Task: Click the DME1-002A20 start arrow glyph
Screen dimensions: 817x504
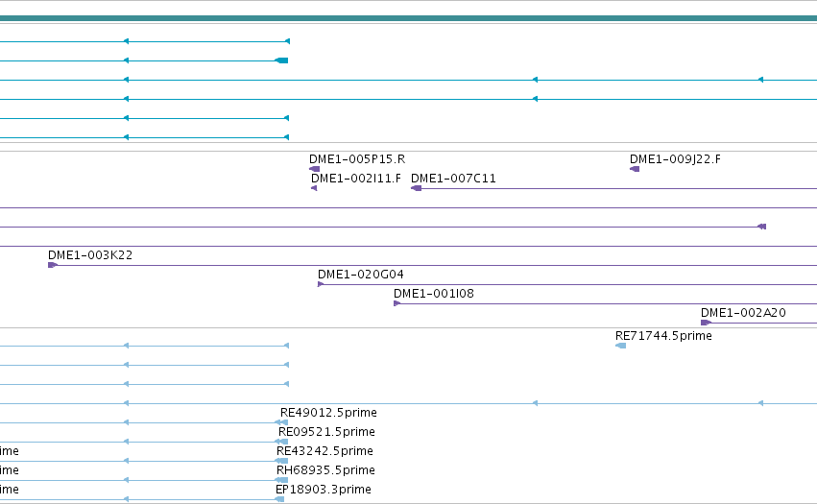Action: [706, 323]
